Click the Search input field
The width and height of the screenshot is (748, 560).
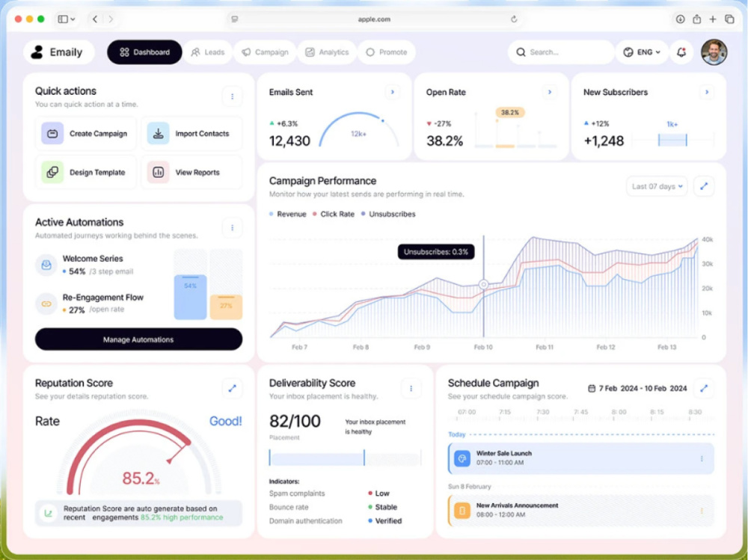(x=561, y=52)
